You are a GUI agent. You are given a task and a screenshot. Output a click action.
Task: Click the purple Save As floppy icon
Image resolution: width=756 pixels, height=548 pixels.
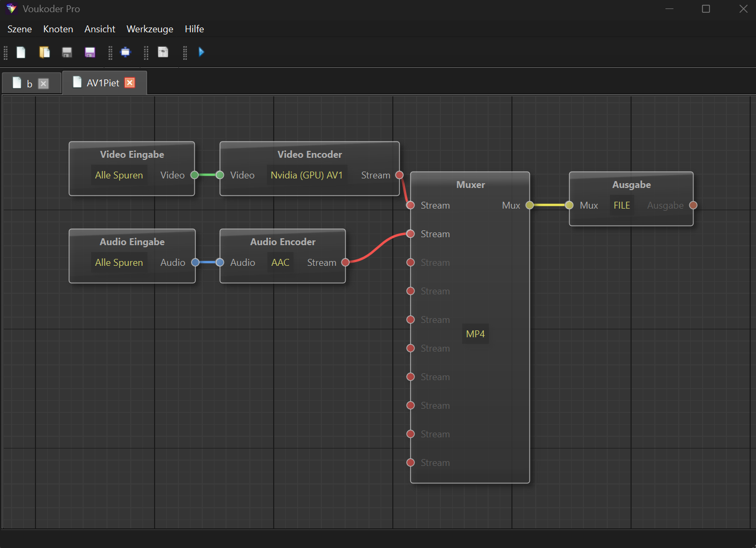(x=90, y=52)
